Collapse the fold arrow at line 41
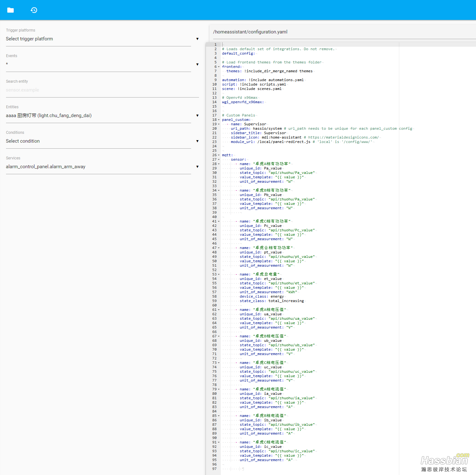This screenshot has width=476, height=475. (x=219, y=222)
